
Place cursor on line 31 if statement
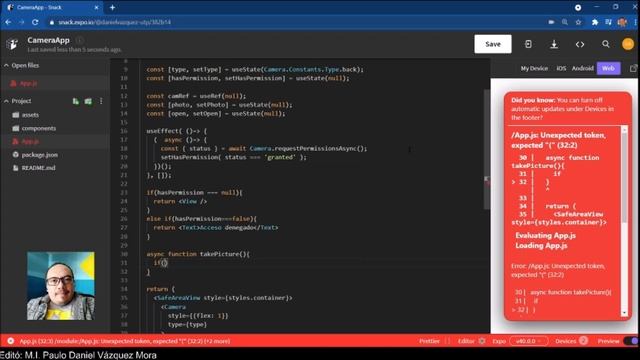tap(160, 263)
